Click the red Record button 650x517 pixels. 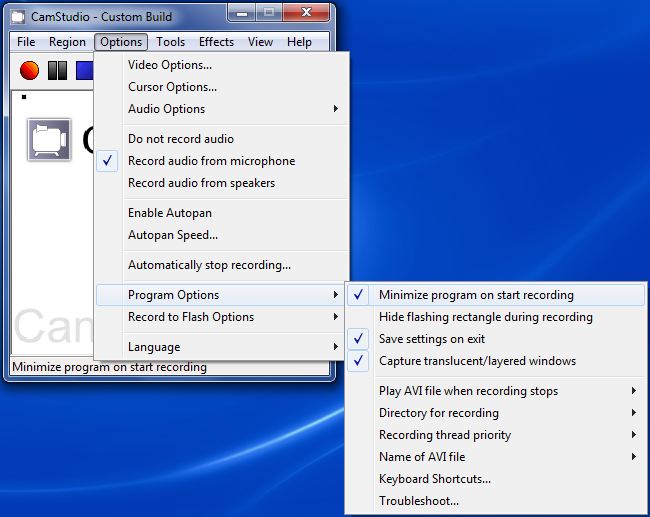pyautogui.click(x=29, y=70)
